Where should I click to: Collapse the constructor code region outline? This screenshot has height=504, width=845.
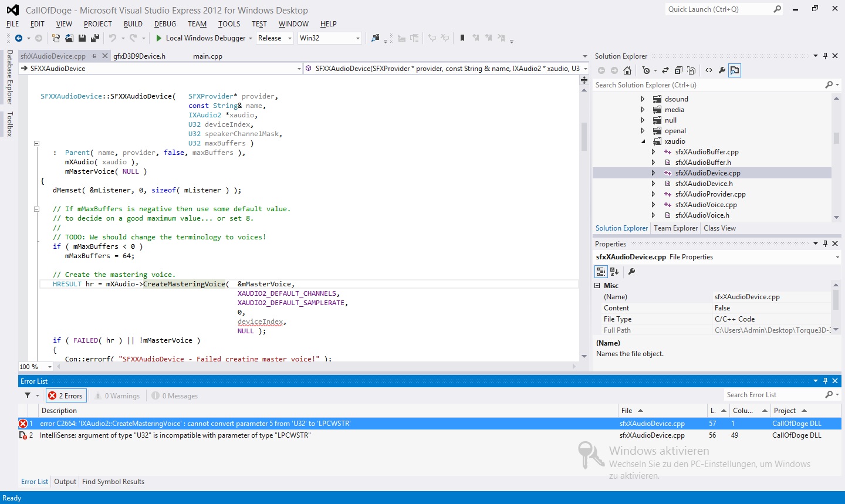coord(36,143)
